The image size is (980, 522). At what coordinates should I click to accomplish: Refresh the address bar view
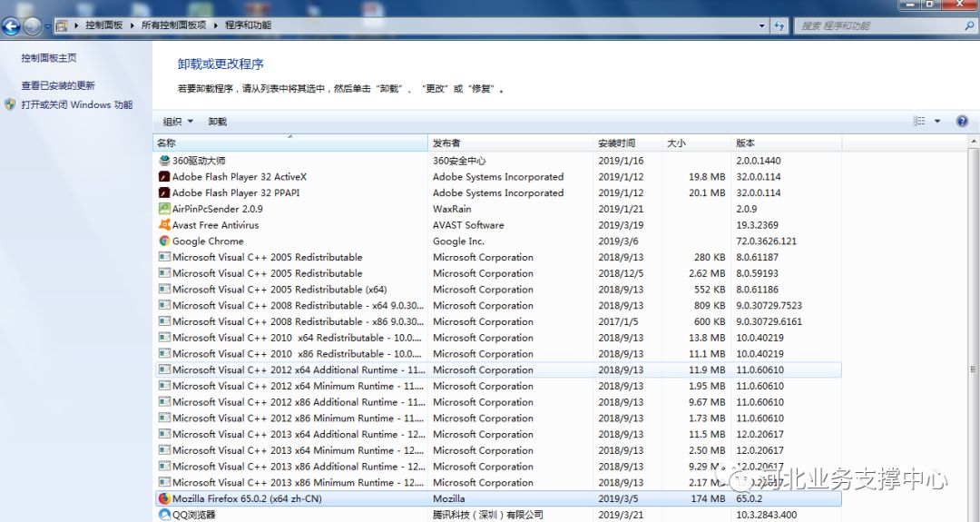[779, 25]
